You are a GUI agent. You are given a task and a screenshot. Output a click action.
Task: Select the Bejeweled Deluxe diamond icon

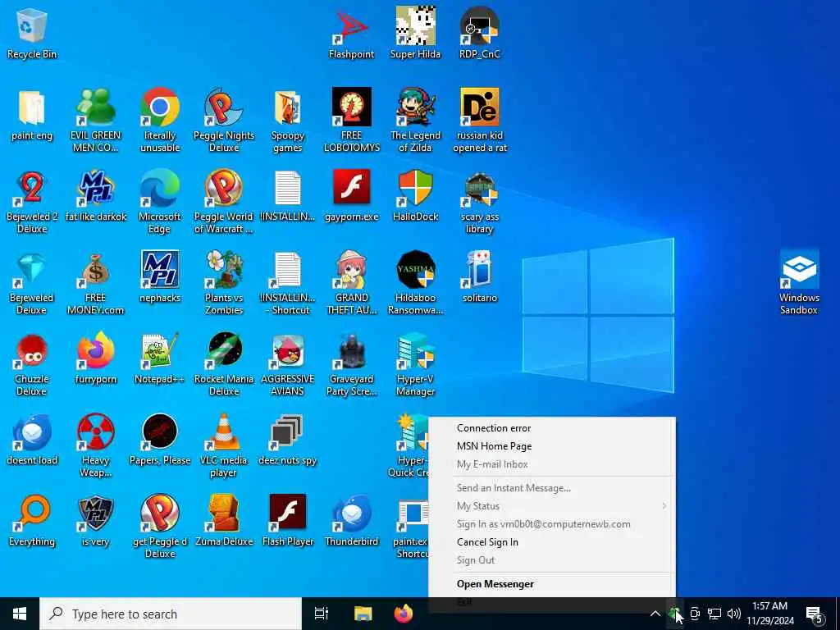(32, 283)
